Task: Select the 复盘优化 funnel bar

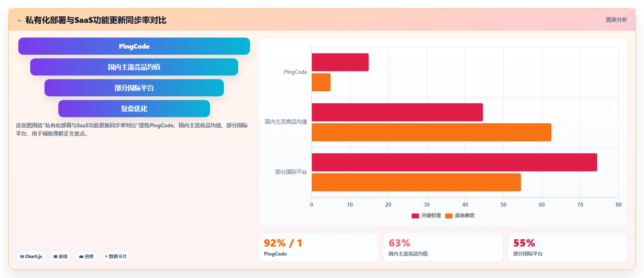Action: point(134,109)
